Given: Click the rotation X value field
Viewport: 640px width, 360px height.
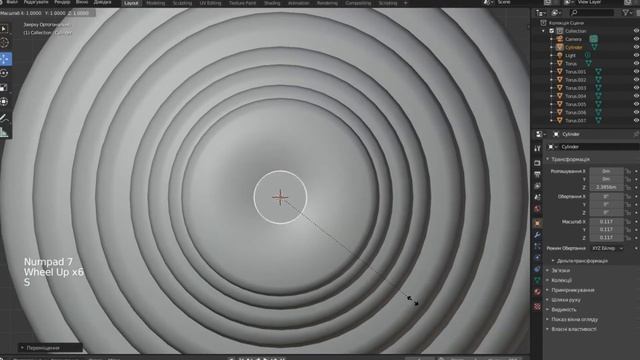Looking at the screenshot, I should (x=606, y=197).
